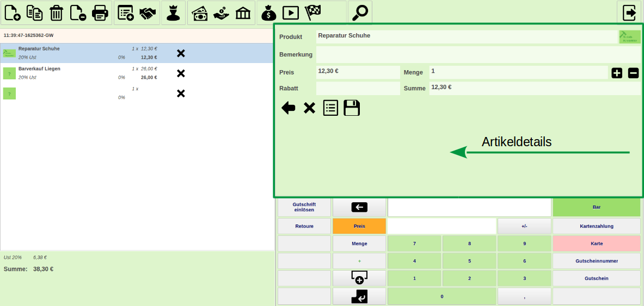
Task: Toggle the orange Preis input mode button
Action: click(359, 226)
